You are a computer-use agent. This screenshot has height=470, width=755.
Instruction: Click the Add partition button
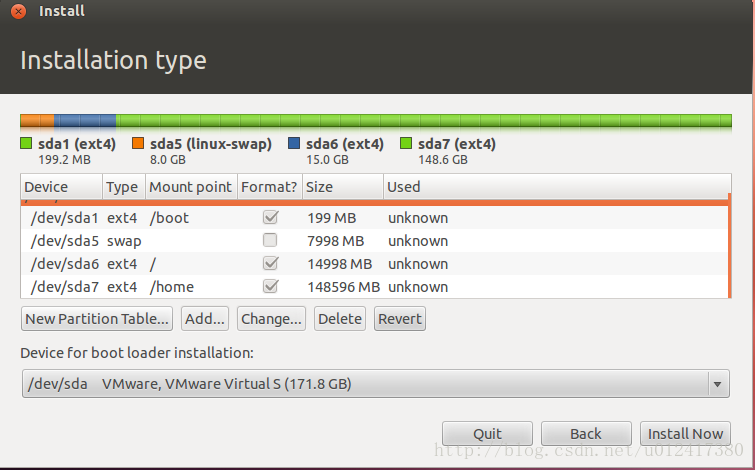(x=205, y=320)
